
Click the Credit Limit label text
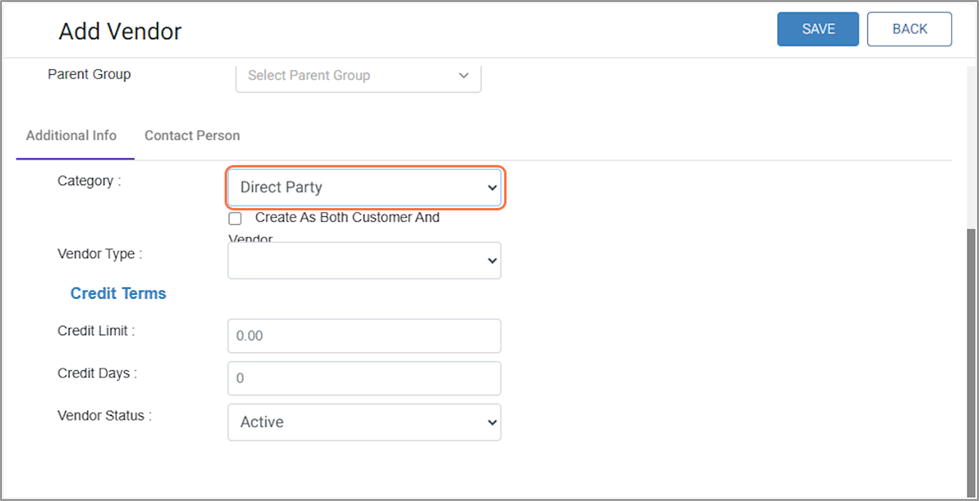pyautogui.click(x=96, y=330)
